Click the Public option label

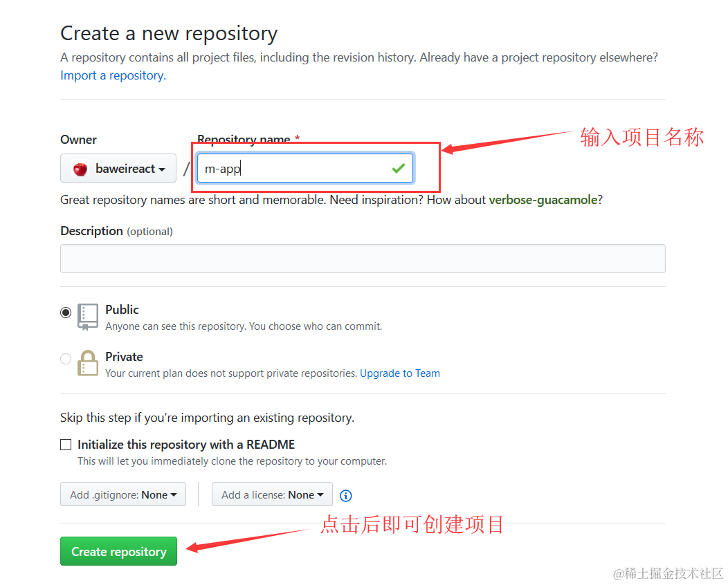122,309
